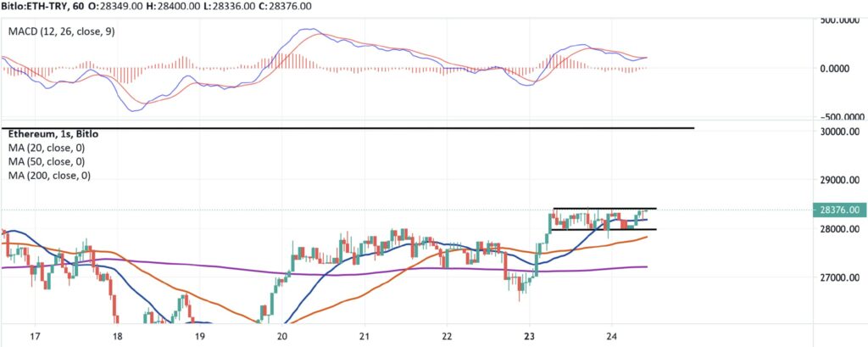Select date 23 on the time axis
This screenshot has width=868, height=347.
pyautogui.click(x=530, y=337)
